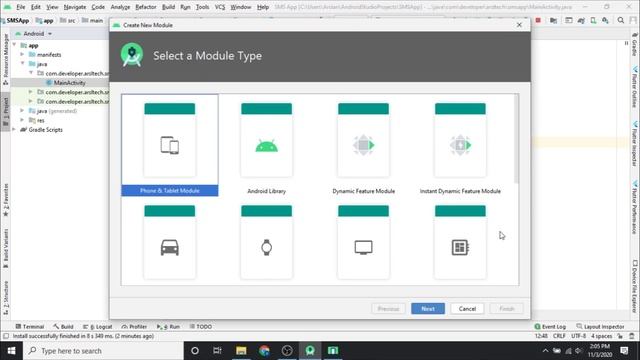
Task: Open the Build menu in the menu bar
Action: (x=168, y=7)
